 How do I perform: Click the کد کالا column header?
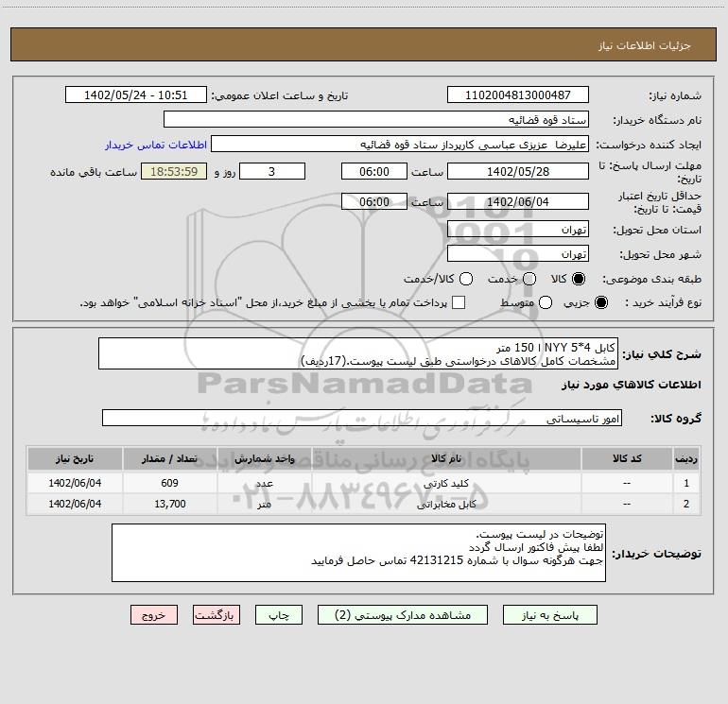tap(627, 458)
